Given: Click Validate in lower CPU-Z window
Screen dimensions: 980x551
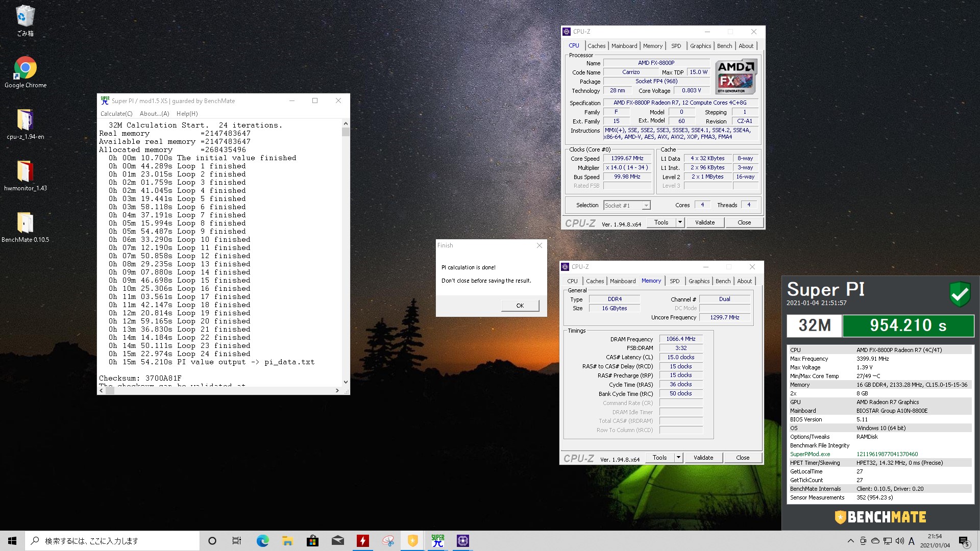Looking at the screenshot, I should (703, 458).
